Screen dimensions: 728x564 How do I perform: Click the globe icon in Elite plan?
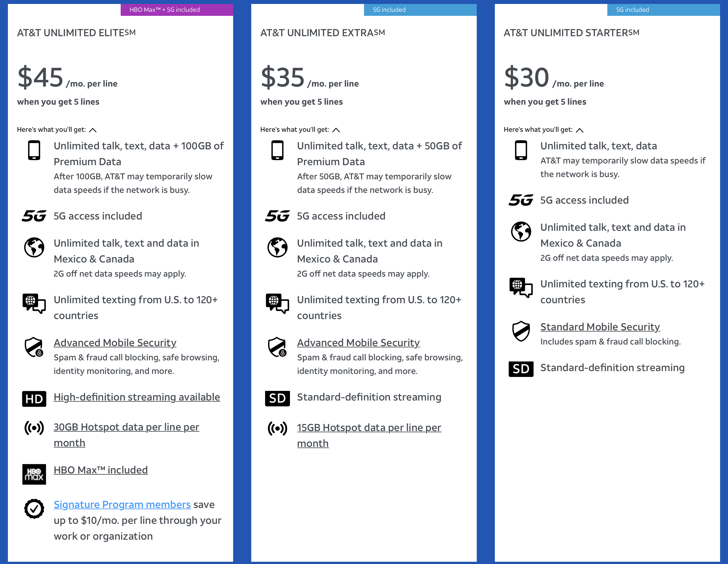(x=34, y=247)
